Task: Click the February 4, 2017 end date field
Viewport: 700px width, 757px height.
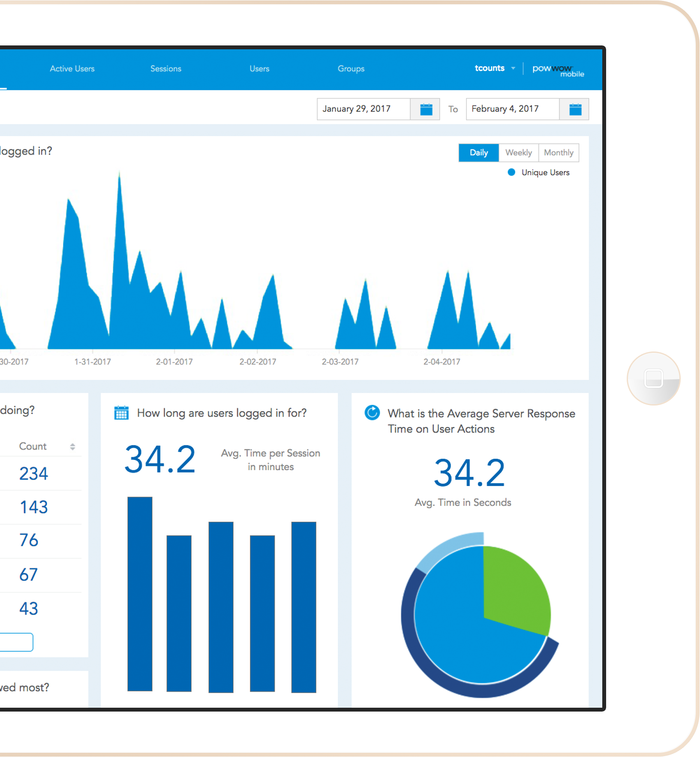Action: click(x=513, y=109)
